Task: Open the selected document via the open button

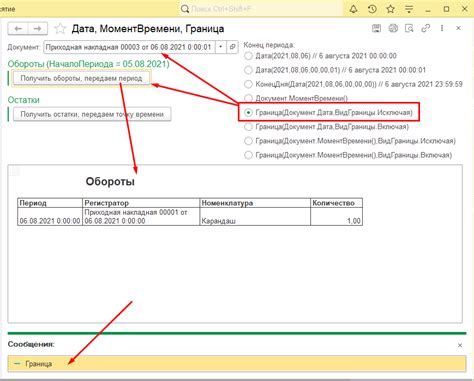Action: coord(232,47)
